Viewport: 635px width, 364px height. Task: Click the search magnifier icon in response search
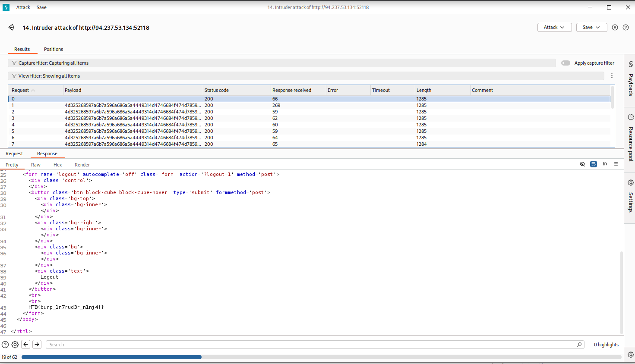tap(579, 345)
